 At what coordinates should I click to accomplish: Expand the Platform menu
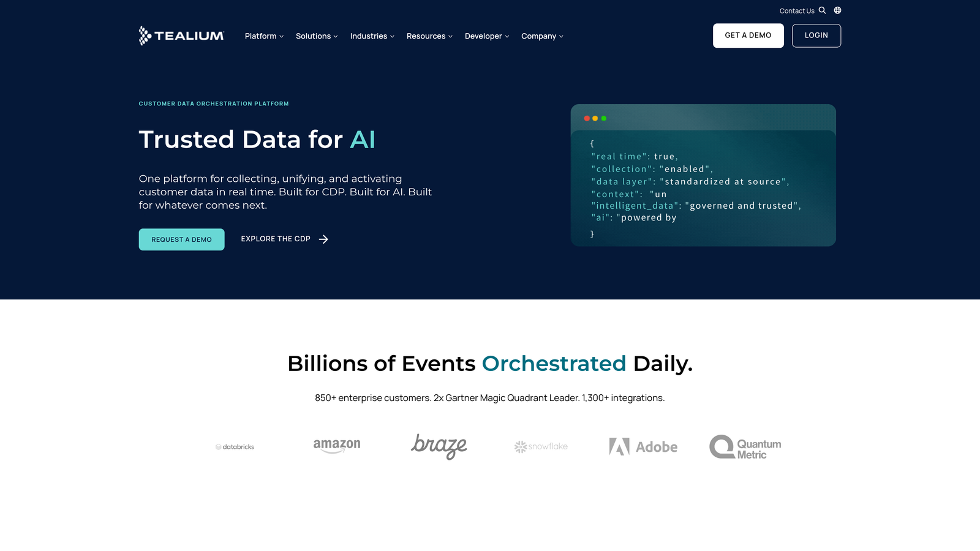(264, 36)
